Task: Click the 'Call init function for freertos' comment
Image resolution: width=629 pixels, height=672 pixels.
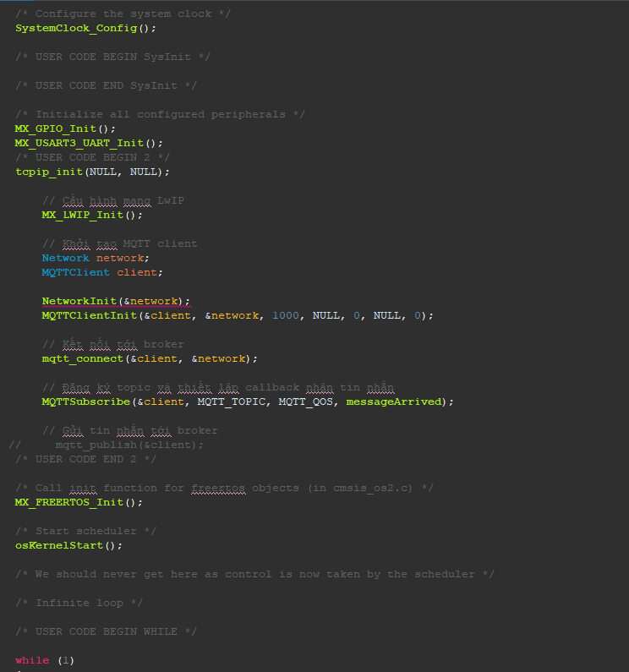Action: click(x=224, y=488)
